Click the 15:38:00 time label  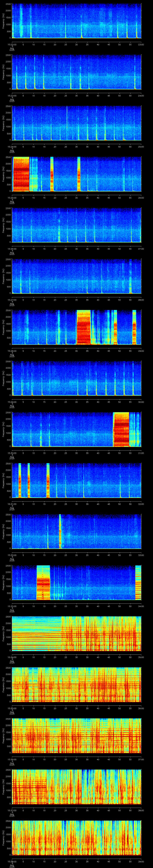tap(12, 861)
